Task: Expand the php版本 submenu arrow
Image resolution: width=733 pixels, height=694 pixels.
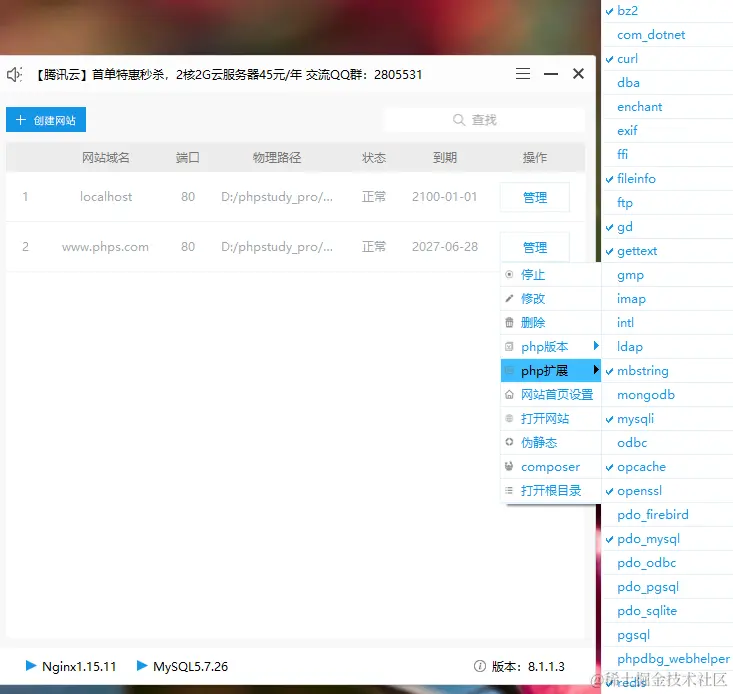Action: point(596,345)
